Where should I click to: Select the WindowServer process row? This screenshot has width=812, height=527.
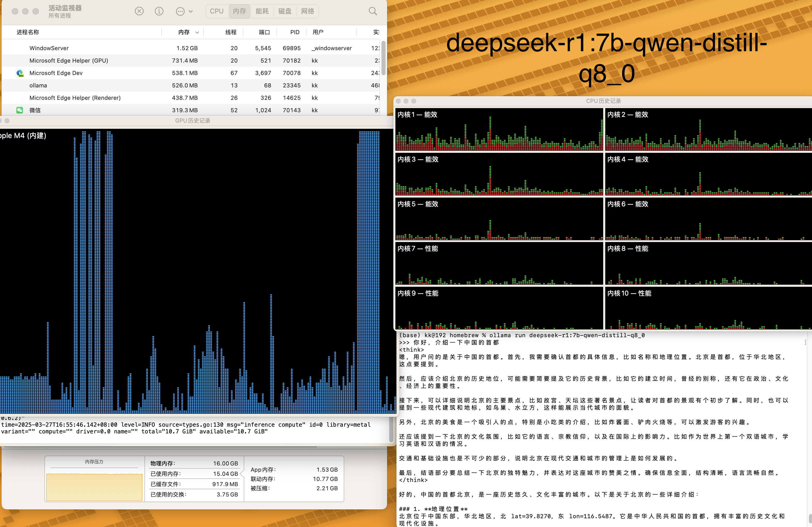point(49,48)
